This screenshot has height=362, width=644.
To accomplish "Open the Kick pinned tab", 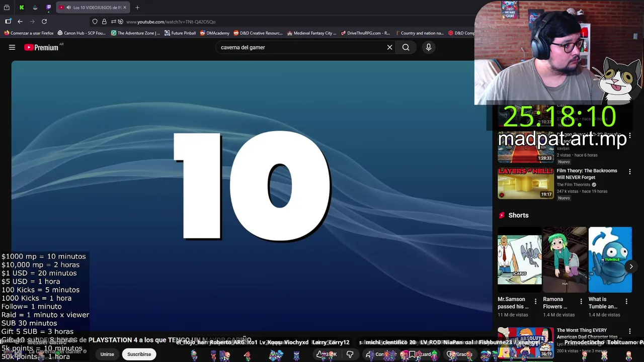I will pos(22,8).
